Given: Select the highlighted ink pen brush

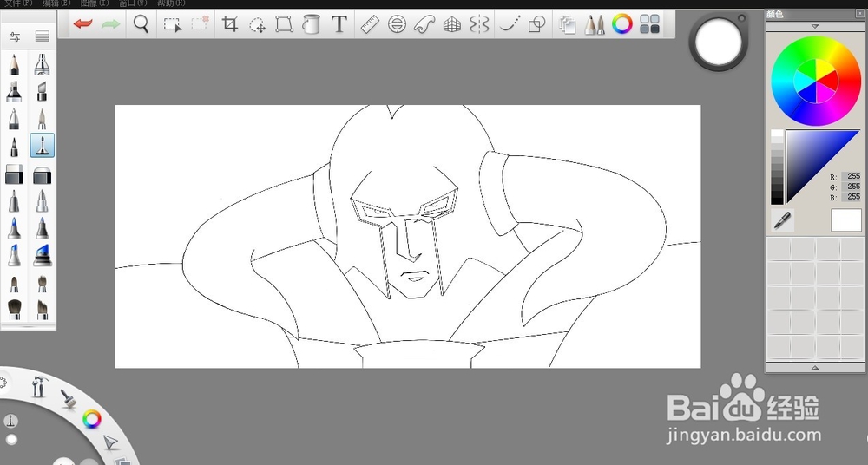Looking at the screenshot, I should pos(42,146).
